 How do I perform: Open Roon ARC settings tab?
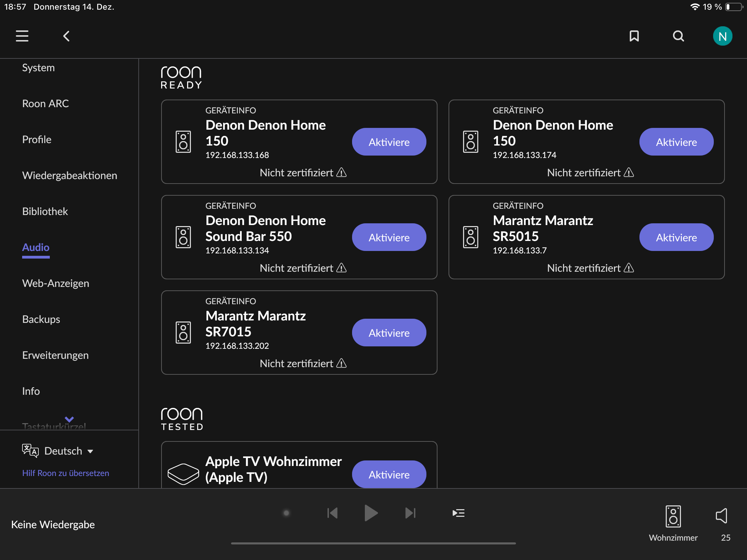point(45,103)
